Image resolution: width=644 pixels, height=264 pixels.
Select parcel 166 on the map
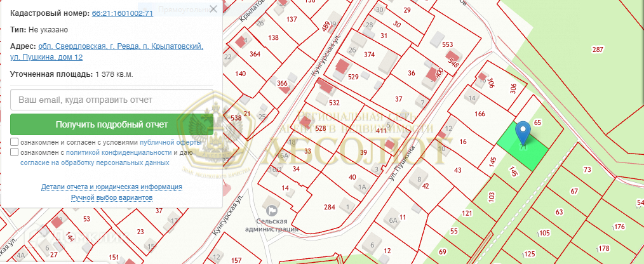[480, 114]
